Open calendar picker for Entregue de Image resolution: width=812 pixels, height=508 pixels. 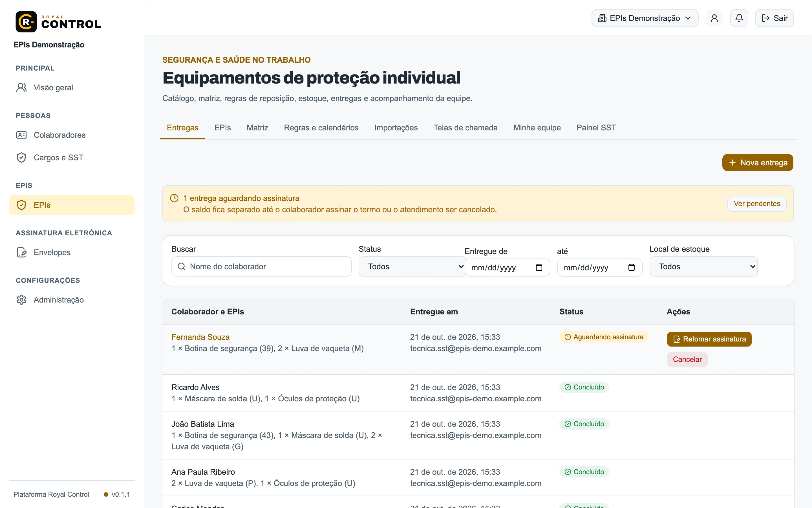(539, 268)
